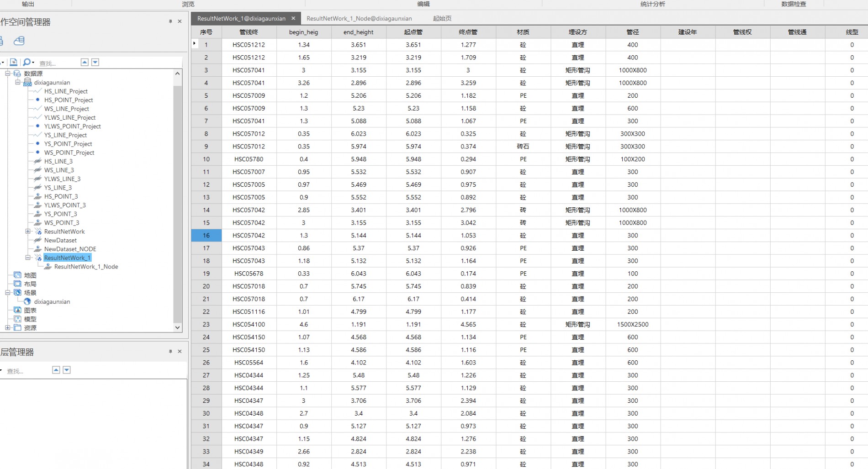Expand the 资源 resources node
868x469 pixels.
point(7,327)
